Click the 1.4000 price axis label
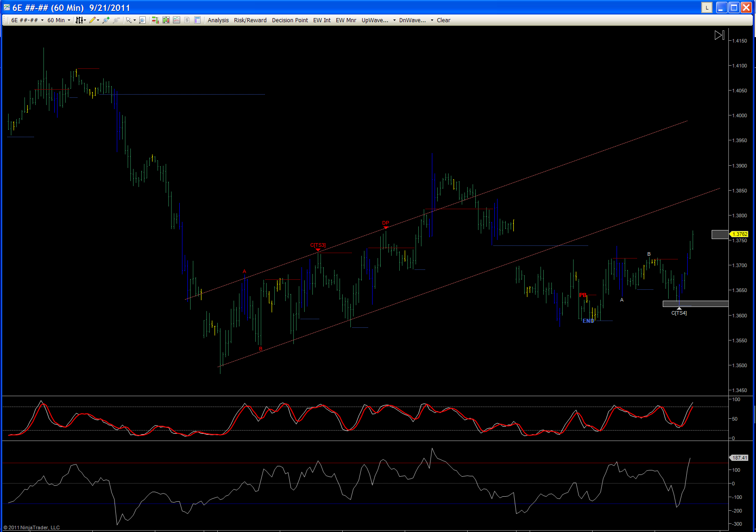The width and height of the screenshot is (756, 532). coord(740,115)
